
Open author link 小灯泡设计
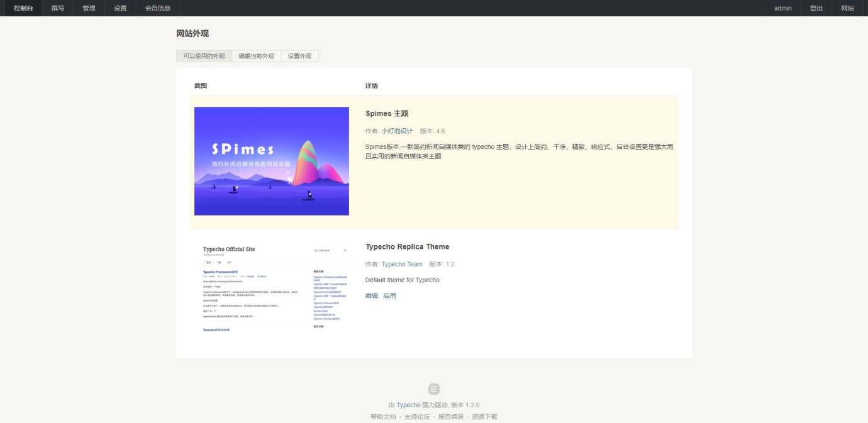pyautogui.click(x=397, y=131)
